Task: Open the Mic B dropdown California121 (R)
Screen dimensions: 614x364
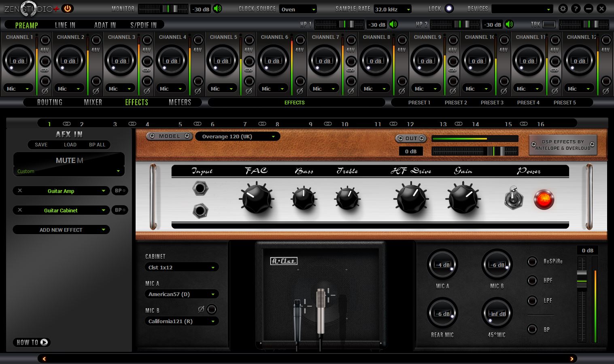Action: click(181, 321)
